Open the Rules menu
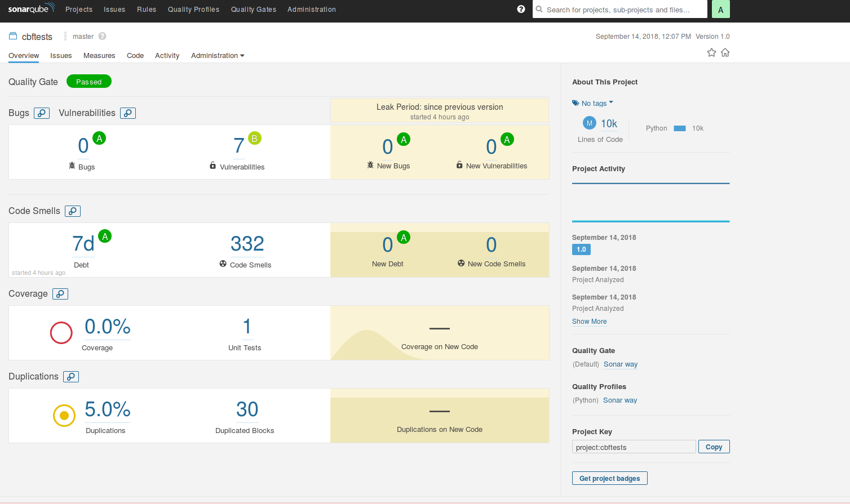This screenshot has height=504, width=850. (x=147, y=9)
